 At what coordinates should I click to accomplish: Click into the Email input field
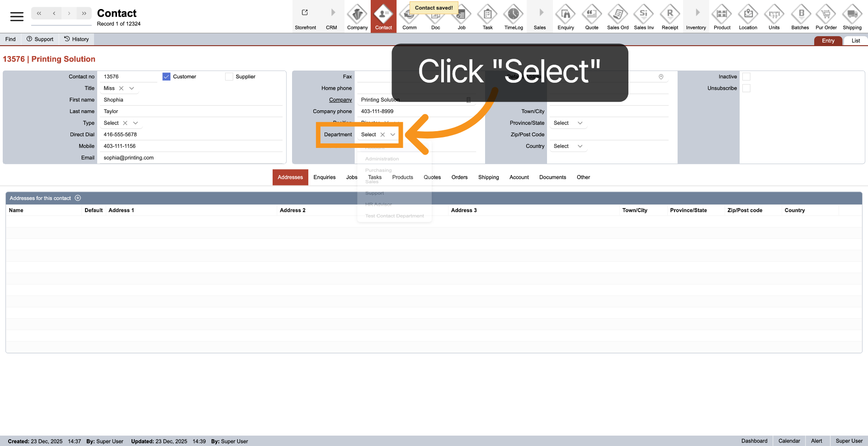pos(190,158)
